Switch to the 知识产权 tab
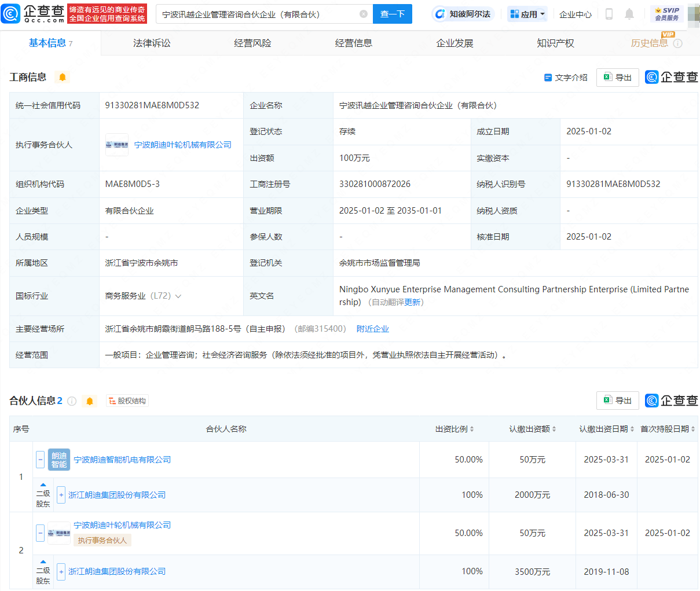700x591 pixels. 555,43
